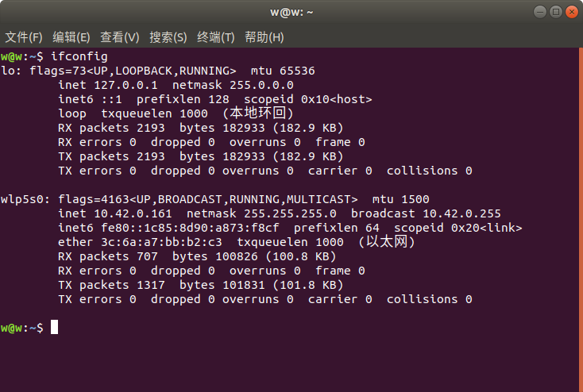This screenshot has width=583, height=392.
Task: Minimize the terminal window
Action: (540, 12)
